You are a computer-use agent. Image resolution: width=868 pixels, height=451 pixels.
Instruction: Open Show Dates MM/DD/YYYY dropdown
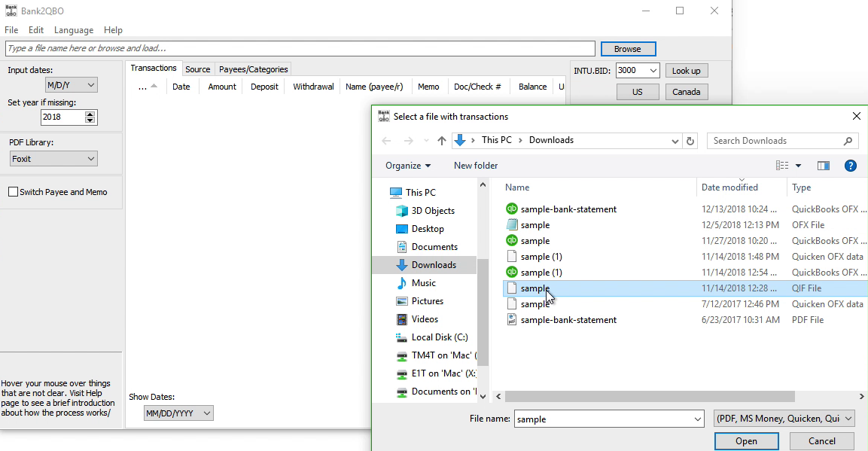tap(178, 413)
